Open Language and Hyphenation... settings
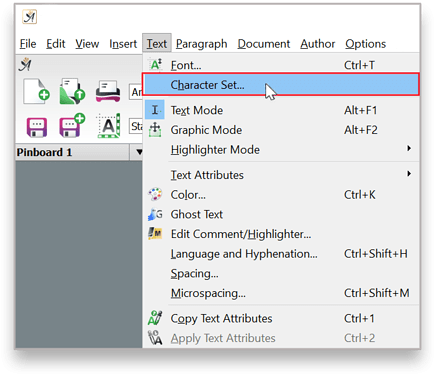Viewport: 434px width, 375px height. click(281, 254)
